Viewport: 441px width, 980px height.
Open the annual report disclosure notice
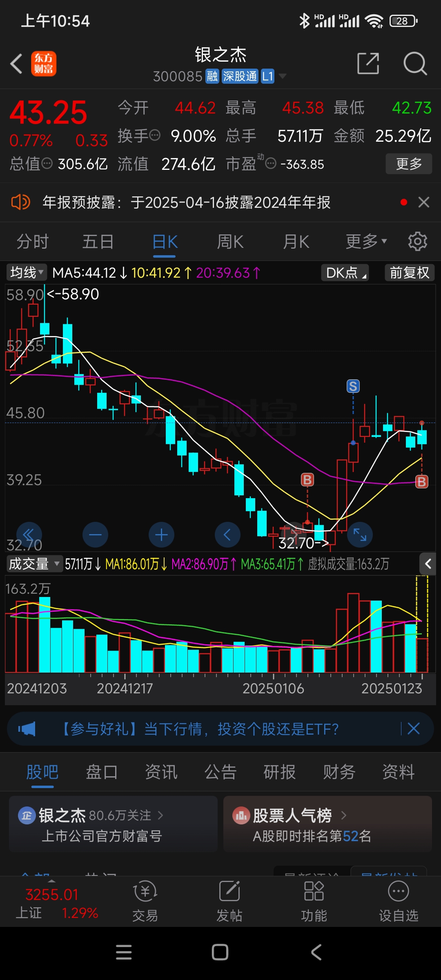(x=186, y=202)
